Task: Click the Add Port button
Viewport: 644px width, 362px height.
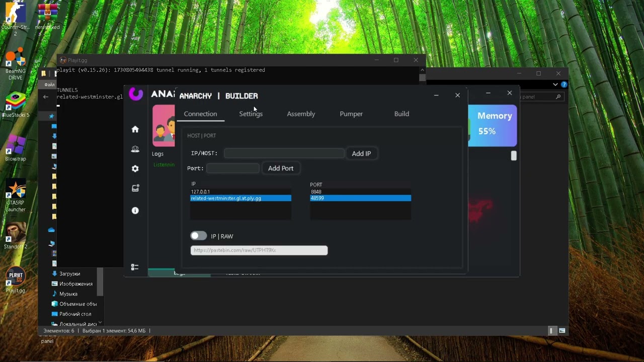Action: [281, 168]
